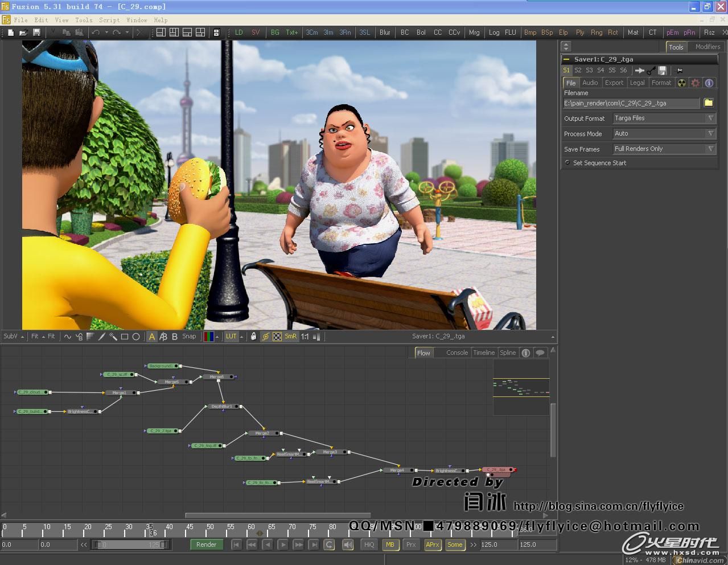Add a Color Corrector via CC
The image size is (728, 565).
pos(438,32)
